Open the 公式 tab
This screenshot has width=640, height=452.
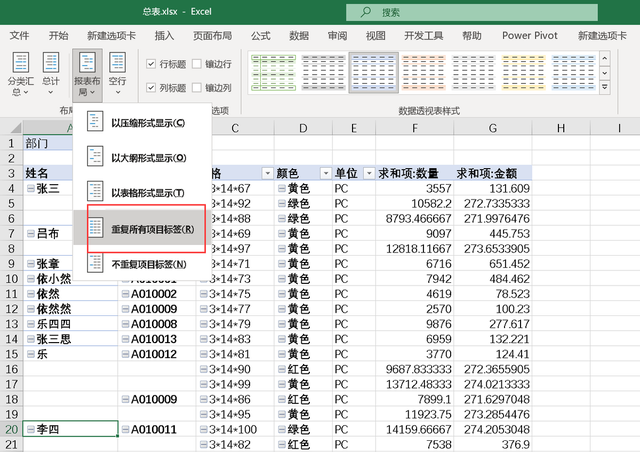coord(260,36)
